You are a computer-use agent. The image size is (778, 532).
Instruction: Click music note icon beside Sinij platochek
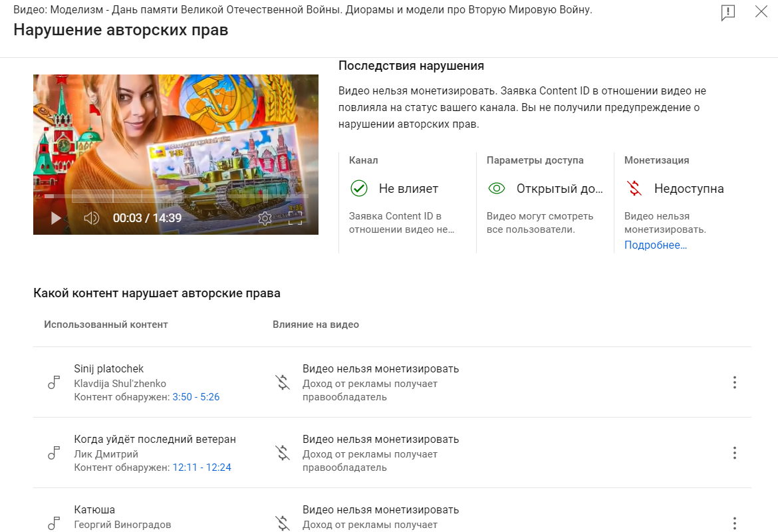[x=54, y=382]
